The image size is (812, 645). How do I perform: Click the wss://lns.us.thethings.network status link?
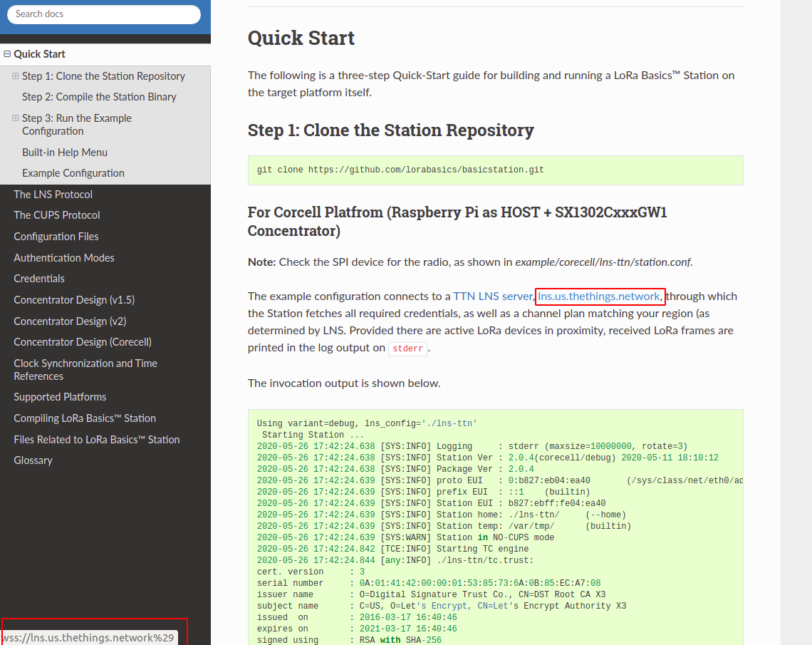click(89, 637)
